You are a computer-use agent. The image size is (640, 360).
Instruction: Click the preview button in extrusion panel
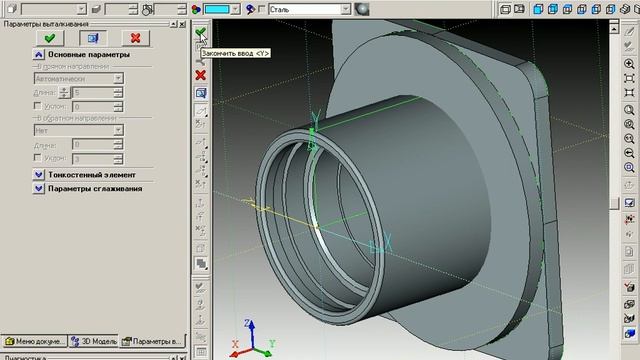[93, 38]
